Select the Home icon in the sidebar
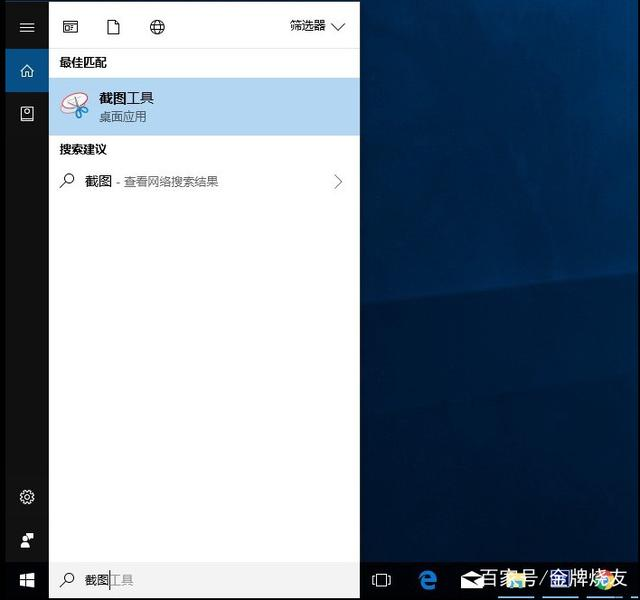This screenshot has width=640, height=600. click(x=27, y=71)
